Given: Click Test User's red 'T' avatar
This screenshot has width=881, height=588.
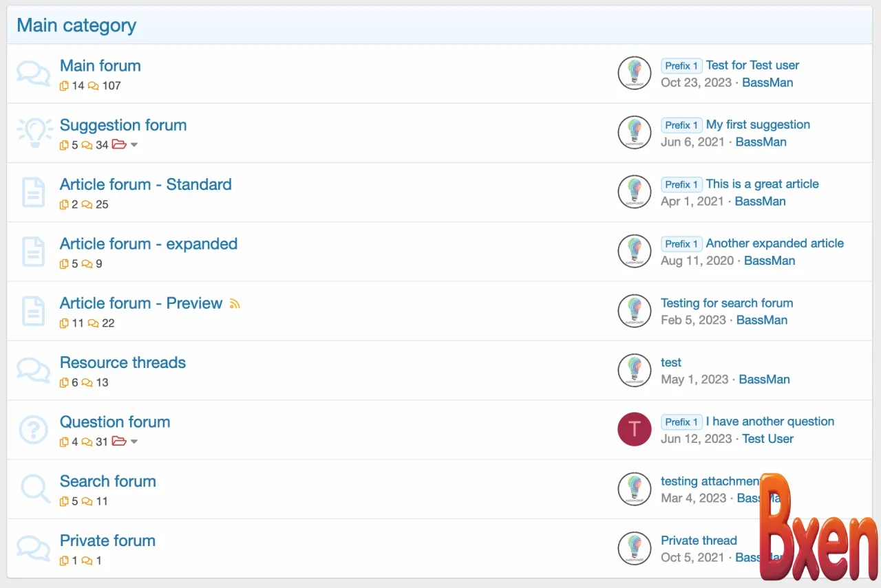Looking at the screenshot, I should click(x=634, y=430).
